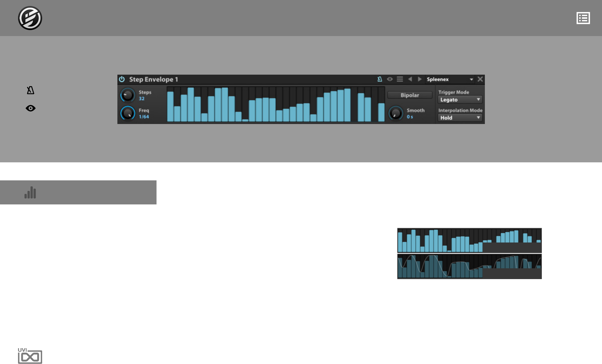Toggle the eye visibility icon in envelope header

[390, 79]
